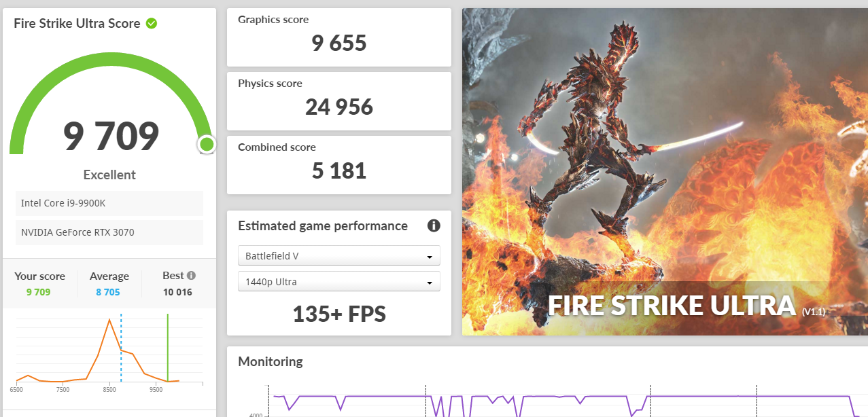Click the Estimated game performance heading
Viewport: 868px width, 417px height.
click(323, 226)
